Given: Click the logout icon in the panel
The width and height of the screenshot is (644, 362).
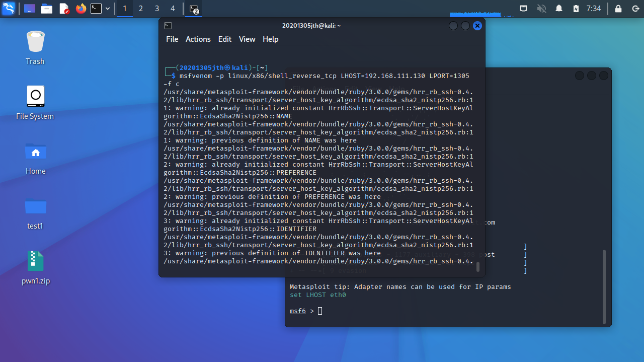Looking at the screenshot, I should tap(635, 9).
